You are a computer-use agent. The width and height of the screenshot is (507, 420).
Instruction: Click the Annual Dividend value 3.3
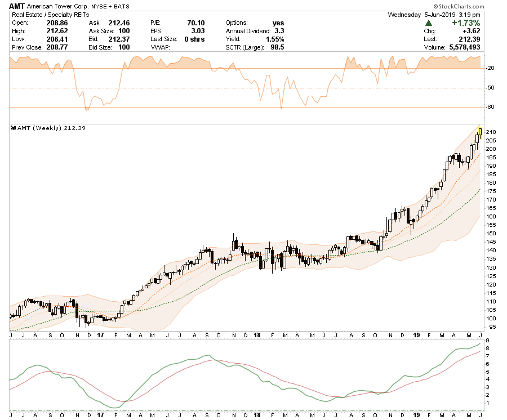[x=279, y=31]
